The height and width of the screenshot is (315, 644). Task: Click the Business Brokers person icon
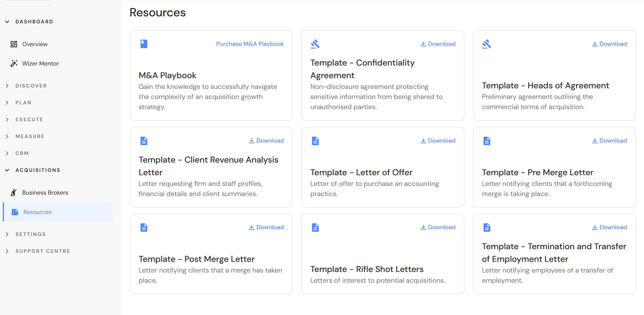point(14,193)
